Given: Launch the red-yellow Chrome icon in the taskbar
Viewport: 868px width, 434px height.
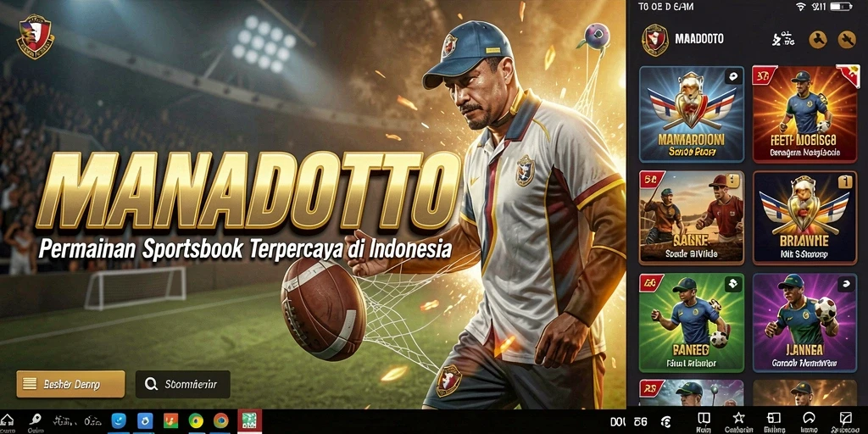Looking at the screenshot, I should [x=221, y=420].
